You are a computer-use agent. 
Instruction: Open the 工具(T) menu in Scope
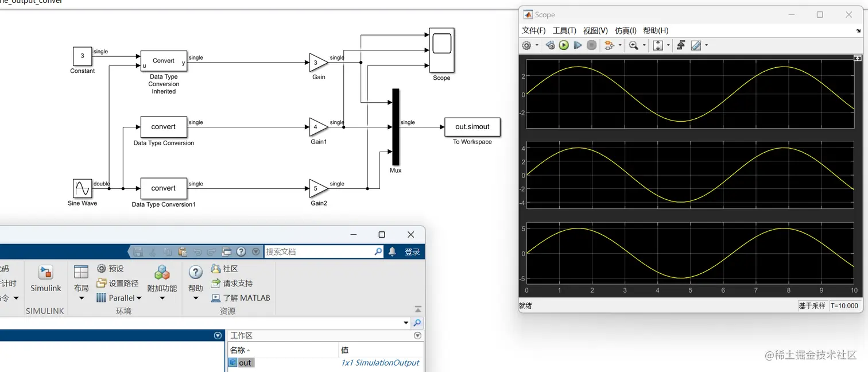[564, 30]
